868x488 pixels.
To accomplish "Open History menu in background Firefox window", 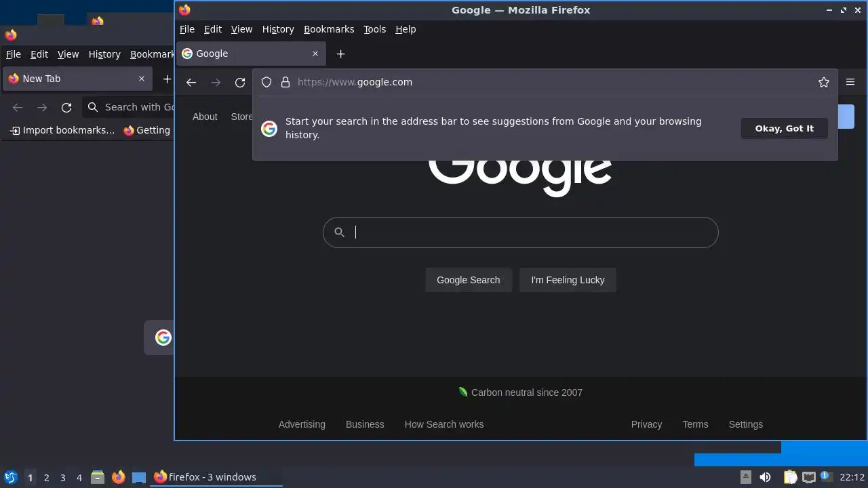I will click(x=104, y=54).
